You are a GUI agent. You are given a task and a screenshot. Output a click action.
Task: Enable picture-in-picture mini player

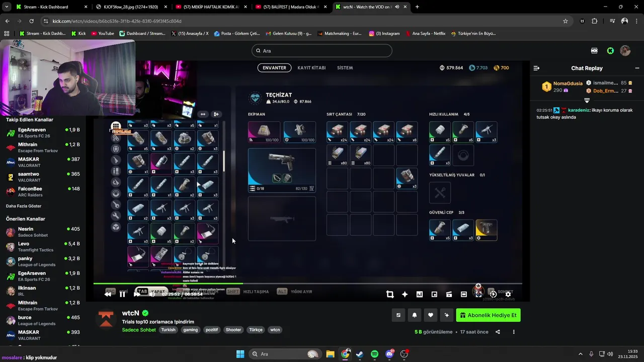tap(434, 294)
